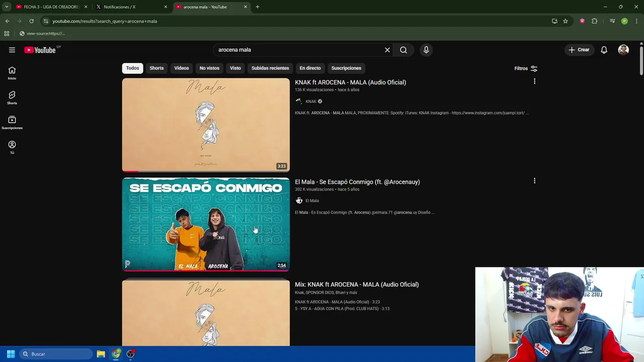Viewport: 644px width, 362px height.
Task: Open the view-source bookmark
Action: point(42,34)
